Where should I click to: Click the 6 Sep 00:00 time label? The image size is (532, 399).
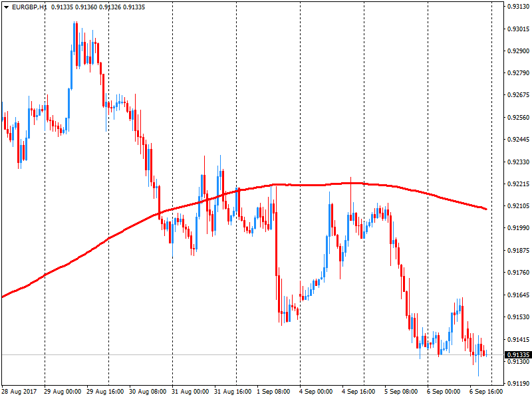tap(444, 392)
